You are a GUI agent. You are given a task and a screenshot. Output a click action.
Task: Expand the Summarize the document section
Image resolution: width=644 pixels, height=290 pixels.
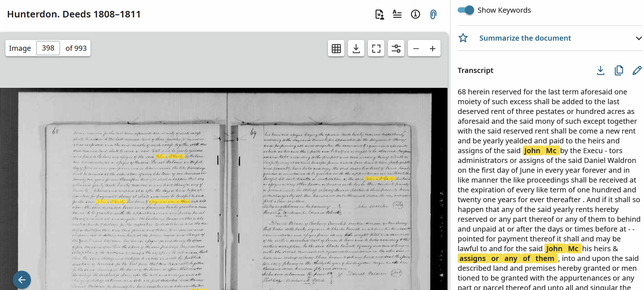tap(639, 38)
